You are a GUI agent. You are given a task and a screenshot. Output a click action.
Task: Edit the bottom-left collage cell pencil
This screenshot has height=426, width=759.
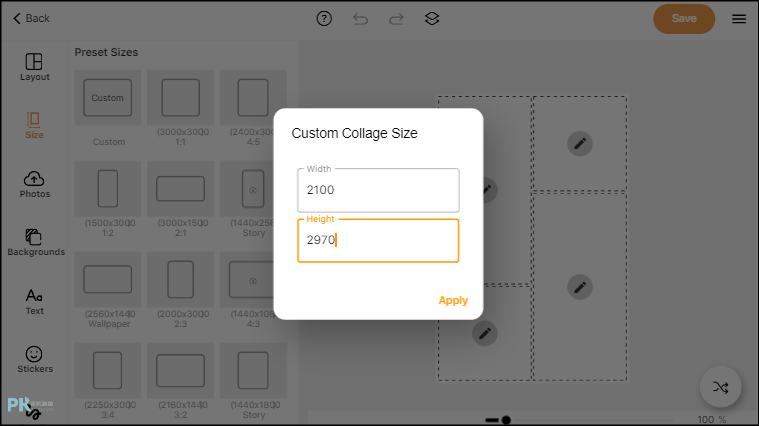click(485, 333)
